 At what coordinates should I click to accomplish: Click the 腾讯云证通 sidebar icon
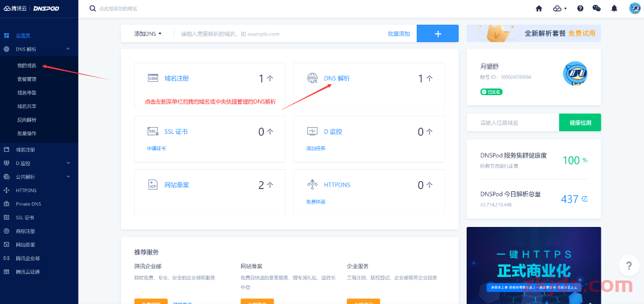tap(6, 272)
